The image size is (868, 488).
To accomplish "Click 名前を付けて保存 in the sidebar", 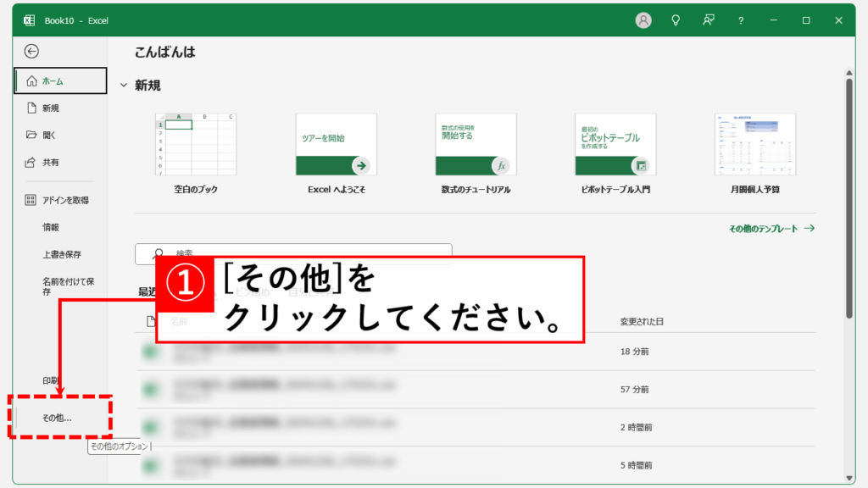I will pyautogui.click(x=67, y=286).
